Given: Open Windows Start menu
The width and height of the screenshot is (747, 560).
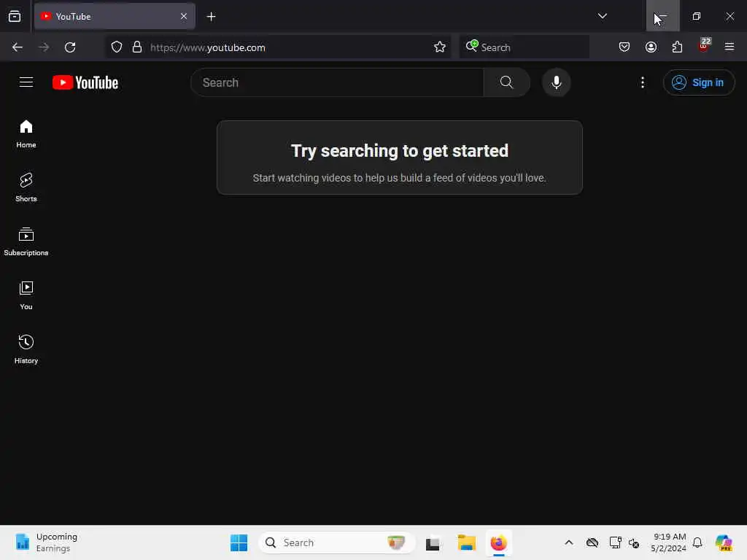Looking at the screenshot, I should [239, 542].
